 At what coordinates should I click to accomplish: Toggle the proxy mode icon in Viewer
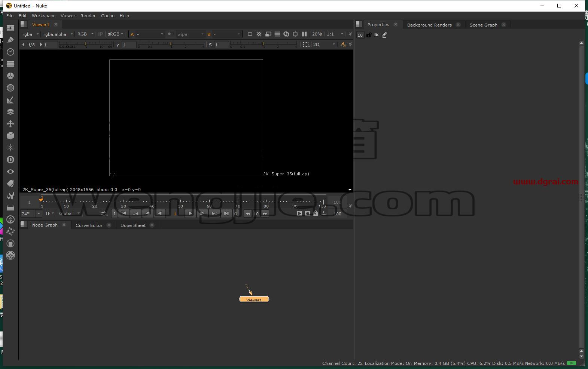(259, 34)
